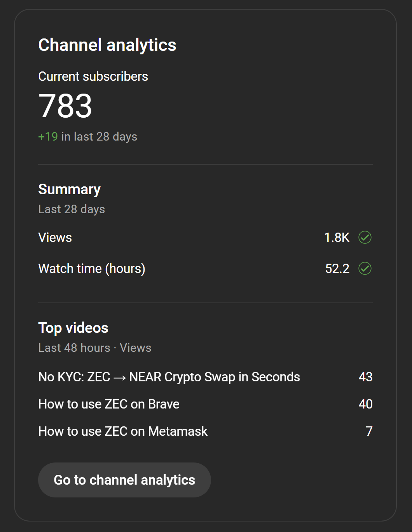Open How to use ZEC on Brave

(x=109, y=404)
